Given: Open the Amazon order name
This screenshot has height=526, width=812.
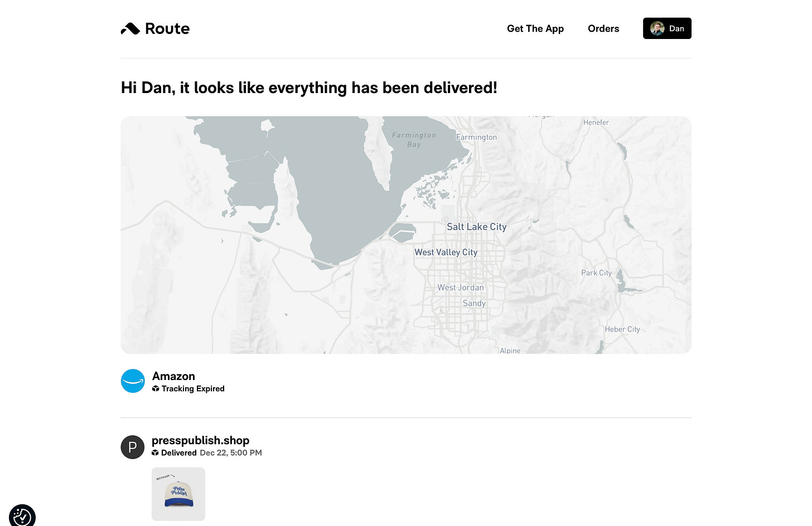Looking at the screenshot, I should 173,376.
